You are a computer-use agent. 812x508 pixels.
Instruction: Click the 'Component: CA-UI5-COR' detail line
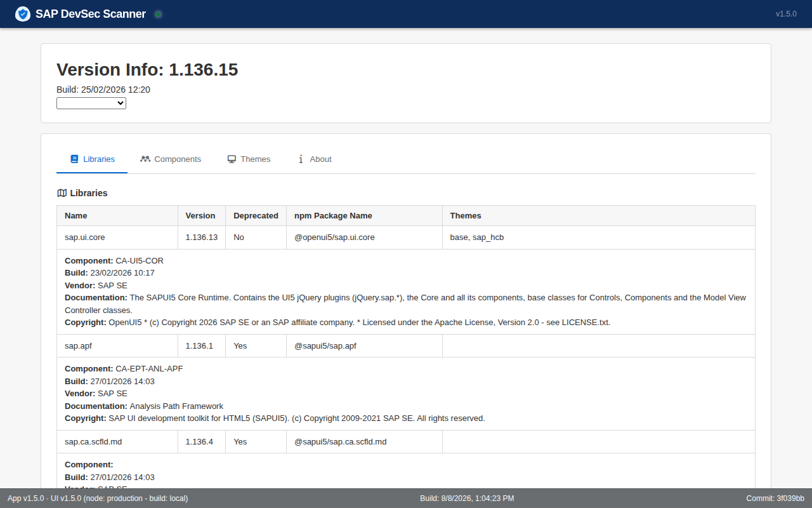(x=114, y=260)
